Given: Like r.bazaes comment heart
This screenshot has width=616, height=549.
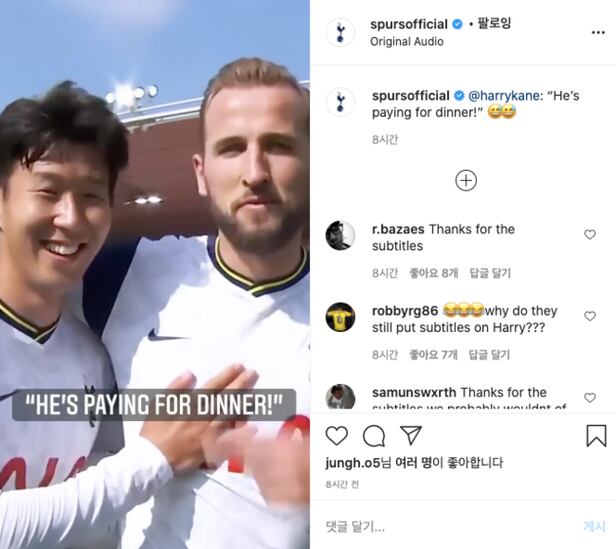Looking at the screenshot, I should [590, 234].
